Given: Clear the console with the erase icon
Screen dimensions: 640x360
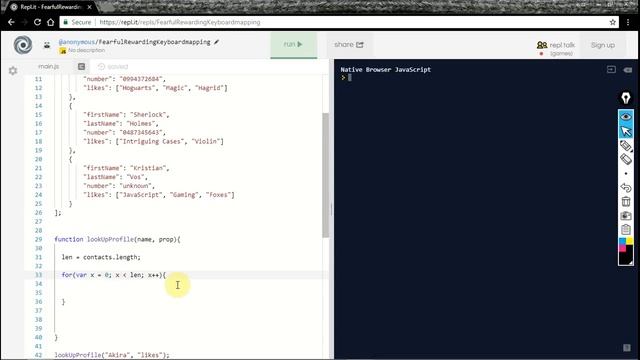Looking at the screenshot, I should [627, 70].
